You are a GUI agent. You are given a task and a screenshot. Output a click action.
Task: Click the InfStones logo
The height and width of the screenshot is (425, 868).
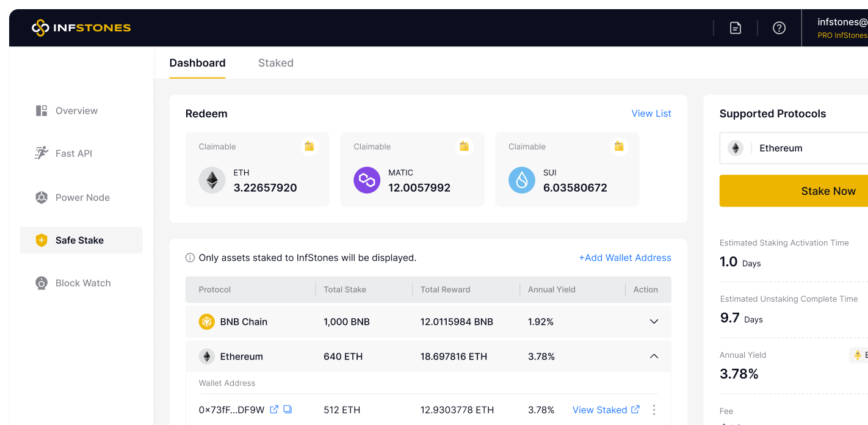click(81, 27)
